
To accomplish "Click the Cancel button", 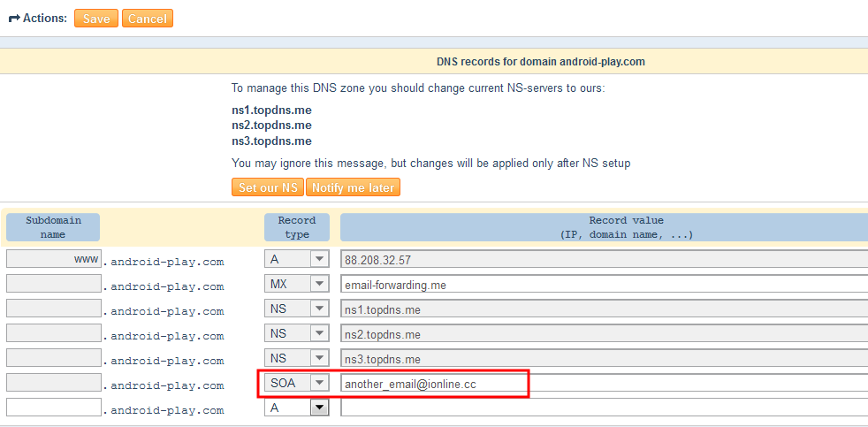I will point(147,19).
